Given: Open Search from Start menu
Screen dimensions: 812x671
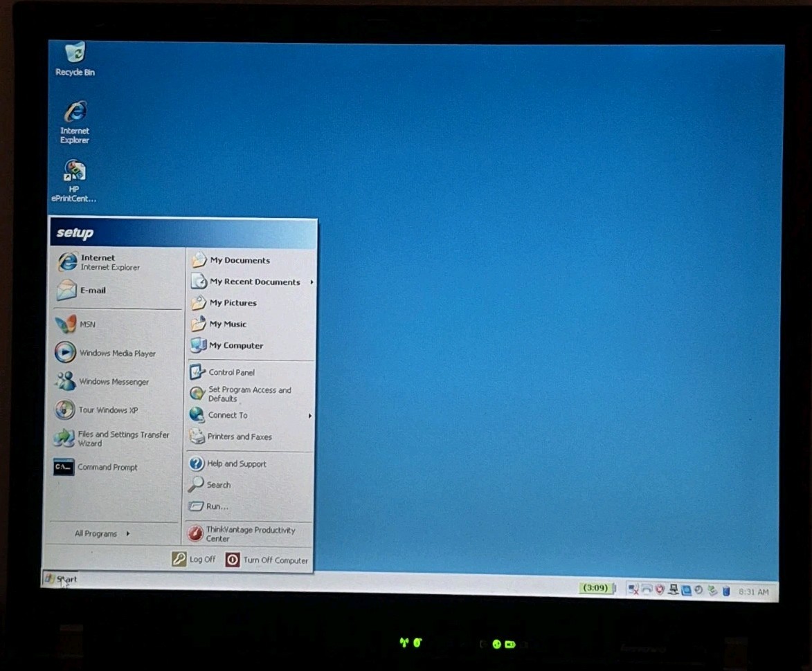Looking at the screenshot, I should tap(250, 485).
